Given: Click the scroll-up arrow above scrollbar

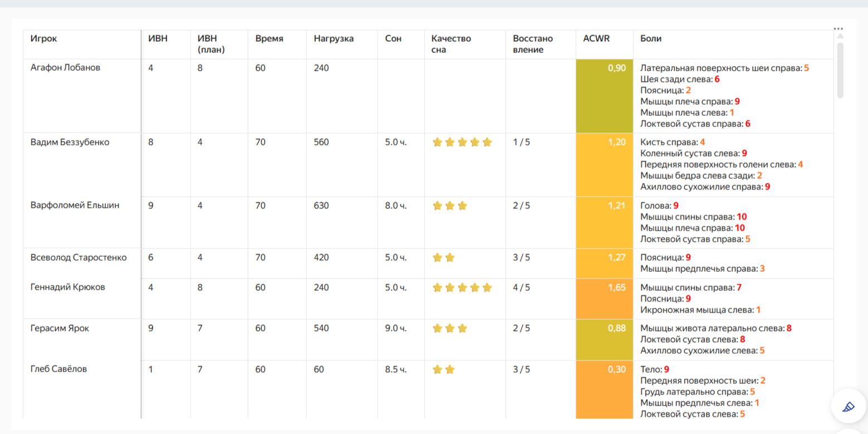Looking at the screenshot, I should click(x=840, y=36).
